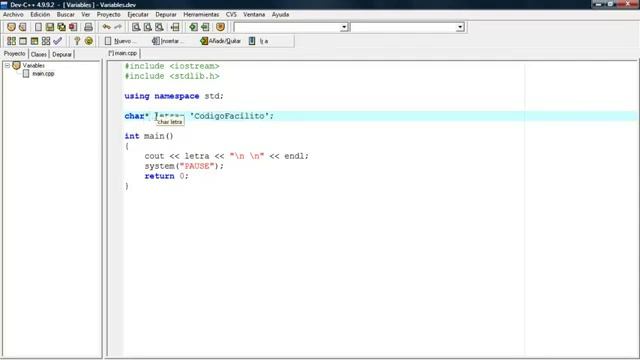This screenshot has width=640, height=360.
Task: Click the Save All icon
Action: click(61, 27)
